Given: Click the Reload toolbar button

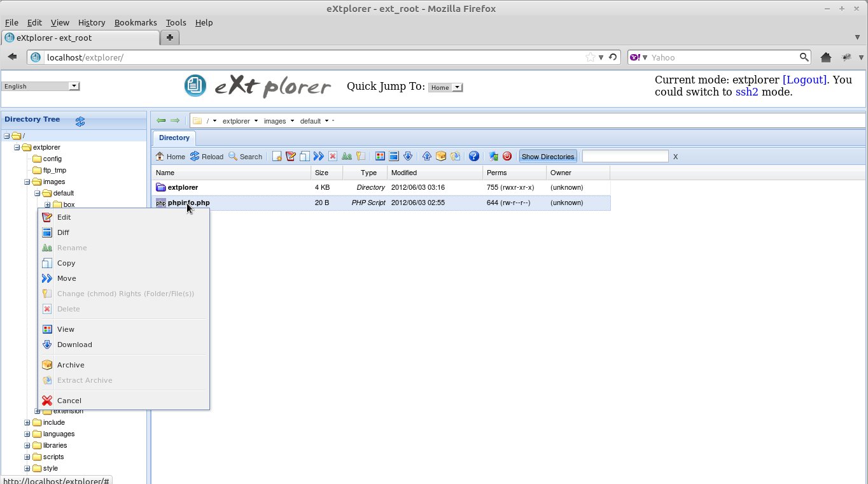Looking at the screenshot, I should tap(207, 156).
